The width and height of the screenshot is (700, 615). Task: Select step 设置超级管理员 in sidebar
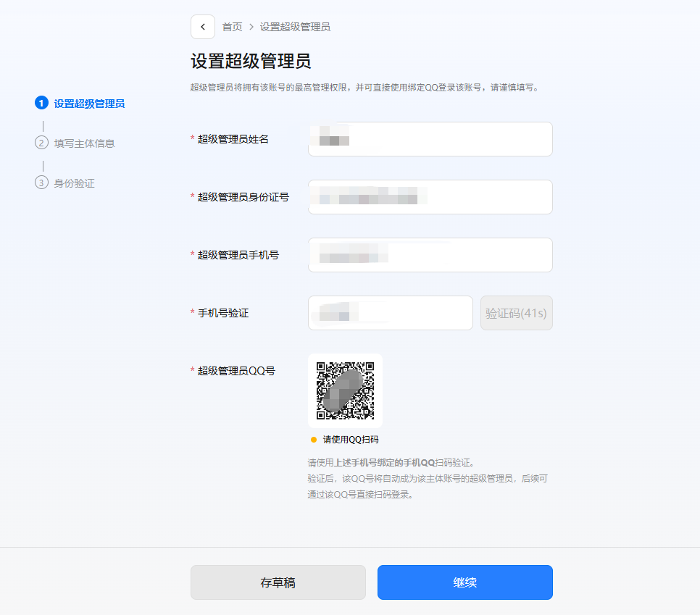pyautogui.click(x=88, y=102)
